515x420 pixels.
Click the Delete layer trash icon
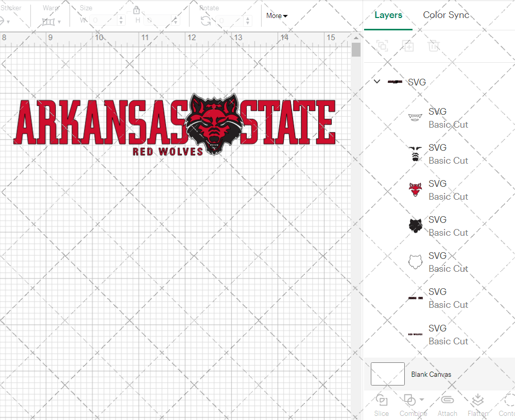[434, 46]
